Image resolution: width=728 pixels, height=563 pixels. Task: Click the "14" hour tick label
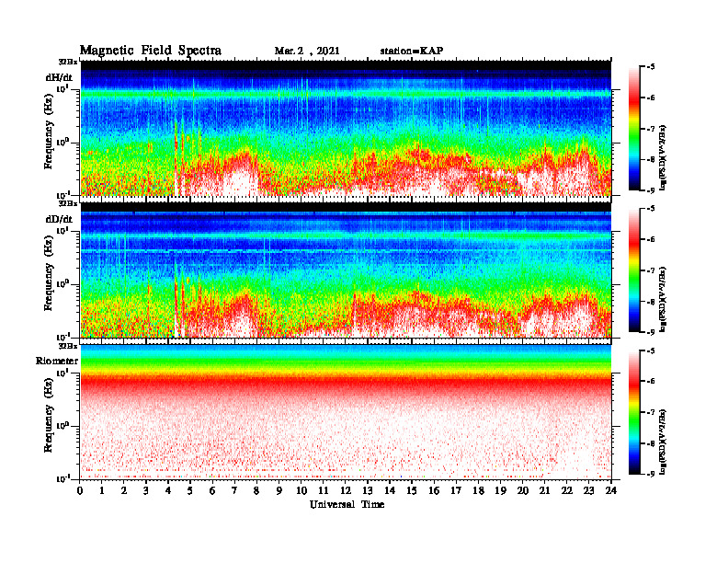click(390, 490)
